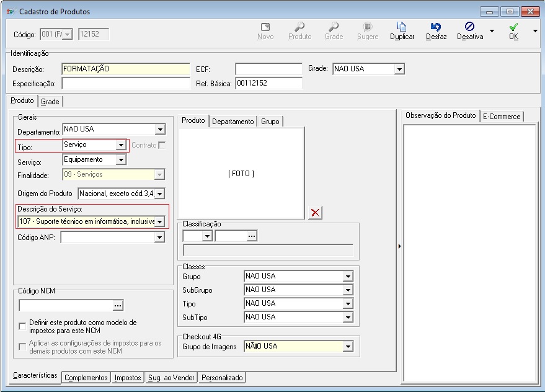
Task: Check 'Definir este produto como modelo' box
Action: [22, 326]
